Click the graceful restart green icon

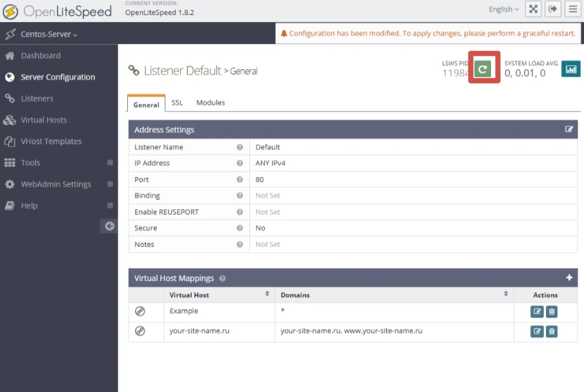click(483, 69)
